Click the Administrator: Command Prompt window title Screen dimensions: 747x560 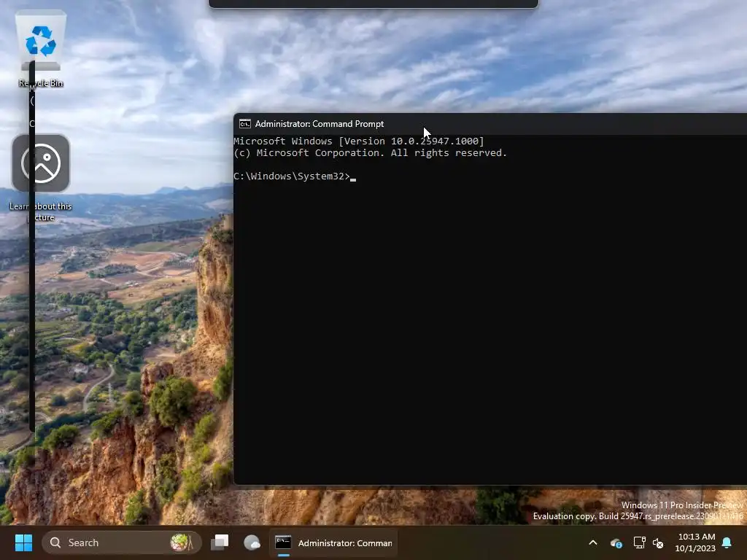pyautogui.click(x=320, y=124)
